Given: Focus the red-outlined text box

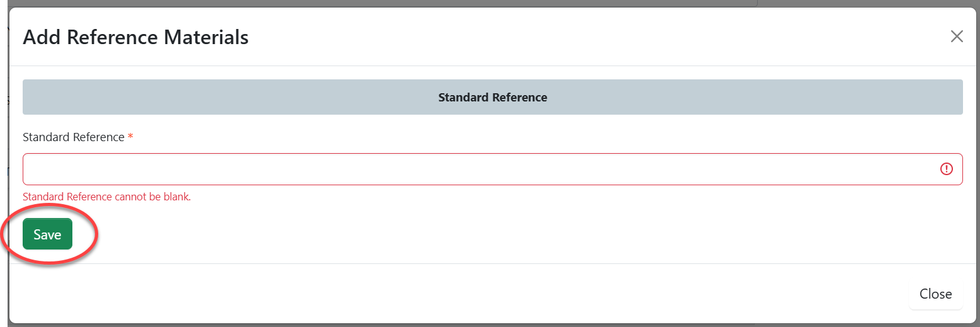Looking at the screenshot, I should (x=478, y=169).
